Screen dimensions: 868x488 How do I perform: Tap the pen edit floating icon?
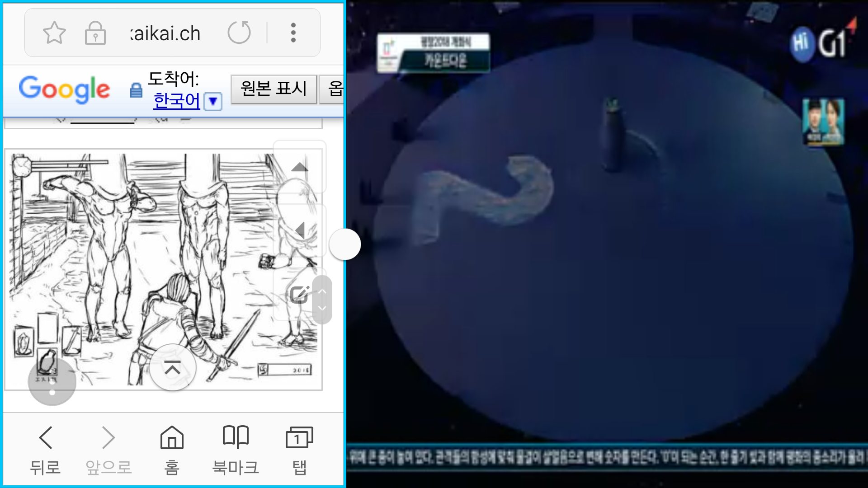coord(299,295)
